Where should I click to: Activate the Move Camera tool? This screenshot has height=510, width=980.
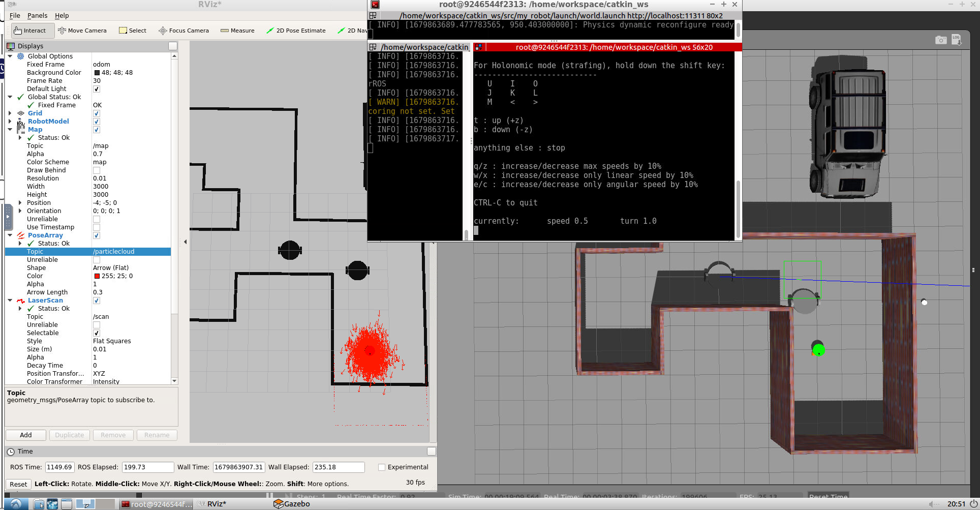coord(82,31)
